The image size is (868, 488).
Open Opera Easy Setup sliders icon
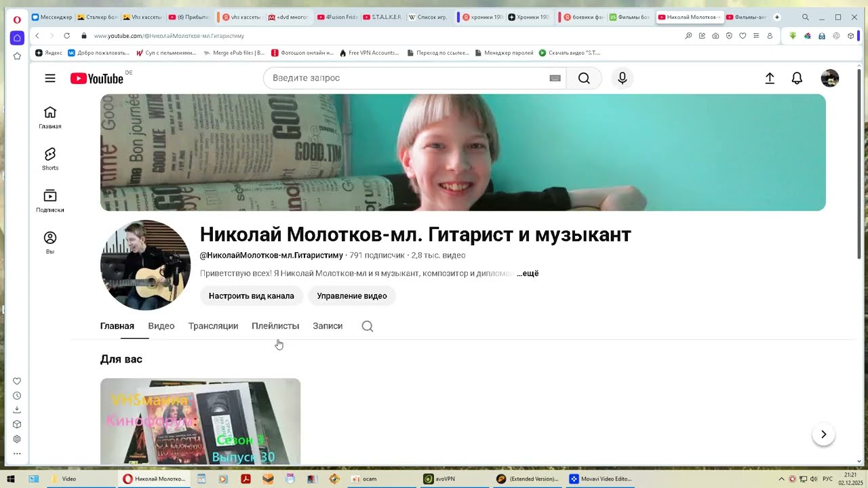tap(756, 35)
